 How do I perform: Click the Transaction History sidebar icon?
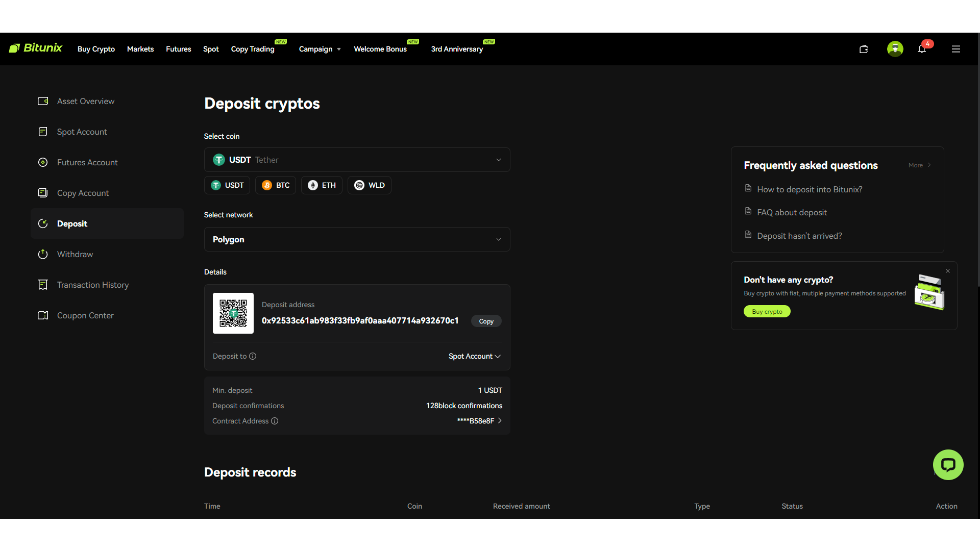point(43,285)
